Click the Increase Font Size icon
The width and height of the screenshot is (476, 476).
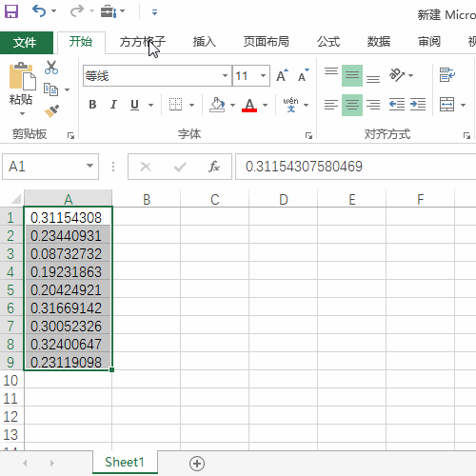[282, 75]
